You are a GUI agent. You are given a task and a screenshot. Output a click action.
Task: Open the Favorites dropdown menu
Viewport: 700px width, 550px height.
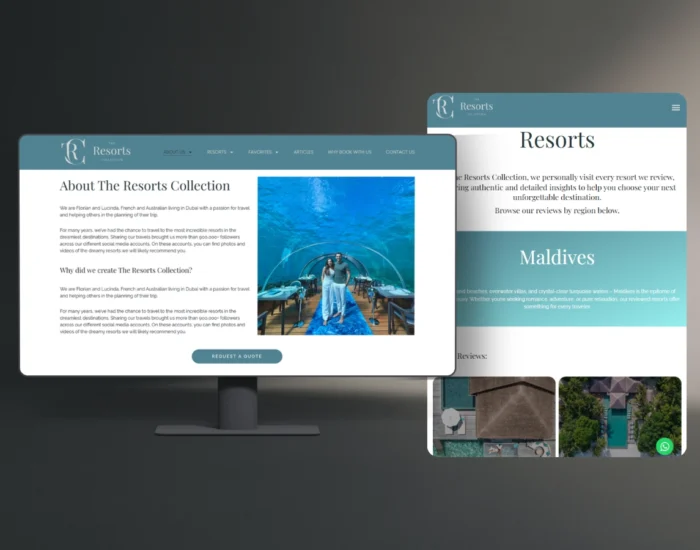(x=263, y=152)
